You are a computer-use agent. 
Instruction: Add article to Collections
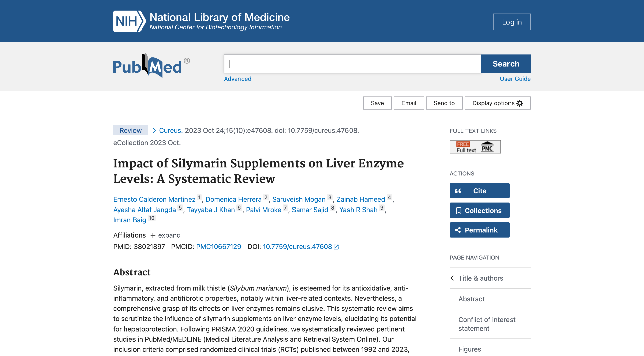(x=480, y=211)
